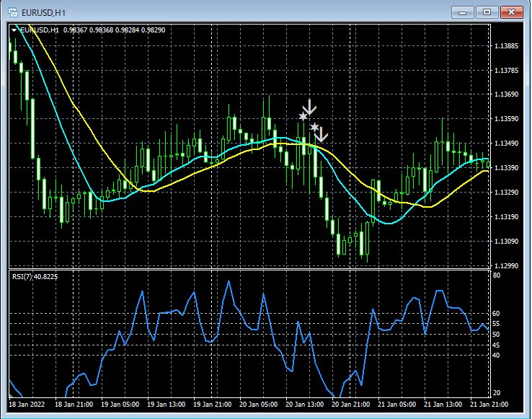Click the OHLC values 0.98367 0.98368 0.98284 0.98290
This screenshot has width=532, height=419.
click(115, 30)
